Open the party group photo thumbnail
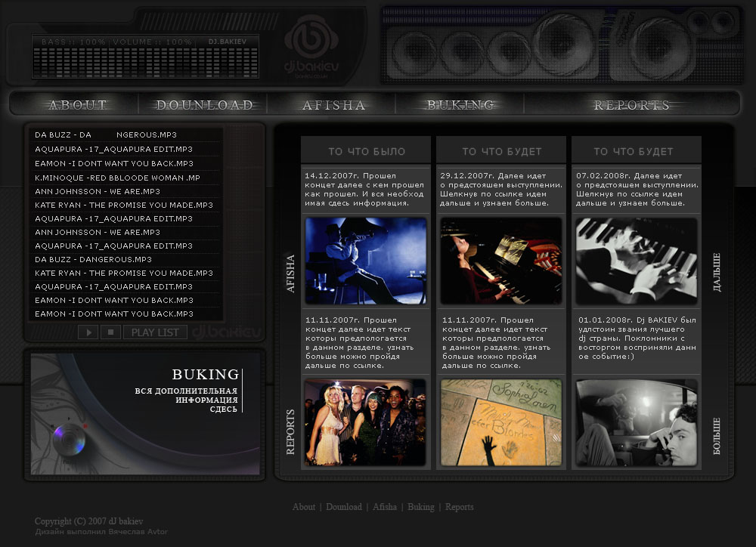 click(365, 422)
